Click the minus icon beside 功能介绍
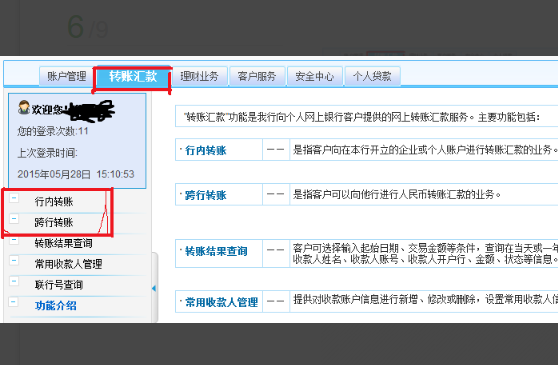 point(14,302)
